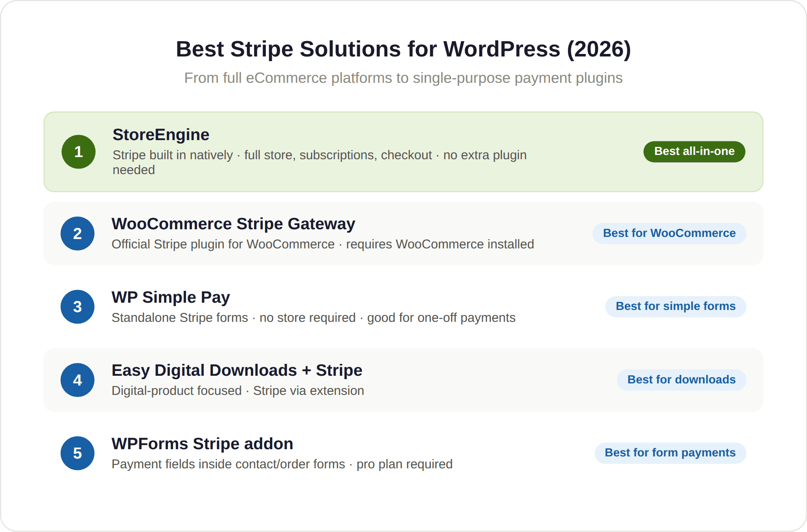Click 'Official Stripe plugin for WooCommerce' description
807x532 pixels.
point(323,244)
